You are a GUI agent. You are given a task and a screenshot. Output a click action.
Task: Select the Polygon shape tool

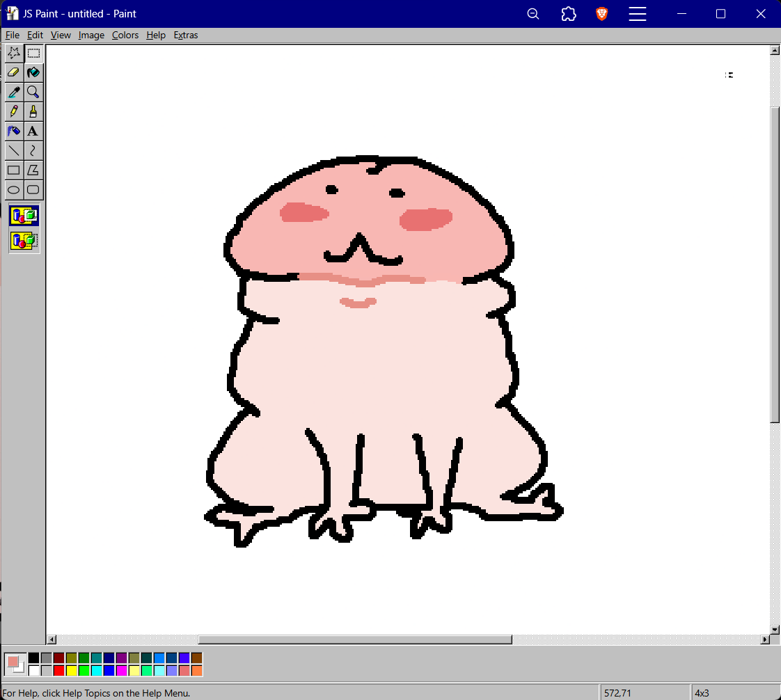(x=33, y=170)
